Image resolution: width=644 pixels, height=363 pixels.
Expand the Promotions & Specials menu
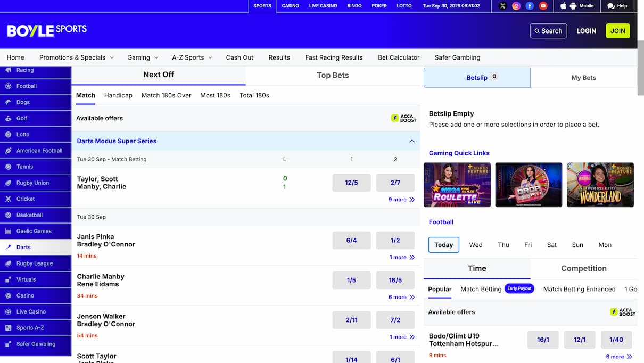76,57
